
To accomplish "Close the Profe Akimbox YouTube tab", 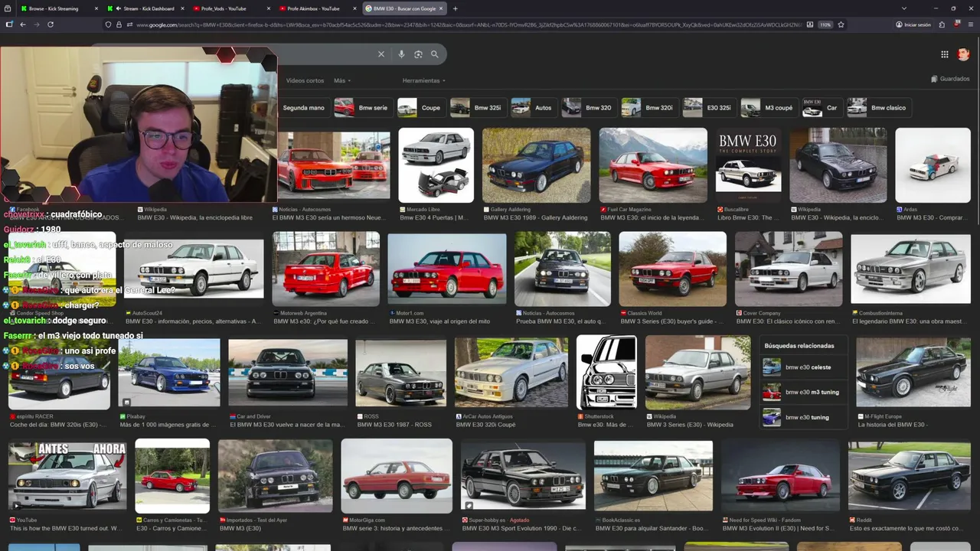I will point(354,8).
